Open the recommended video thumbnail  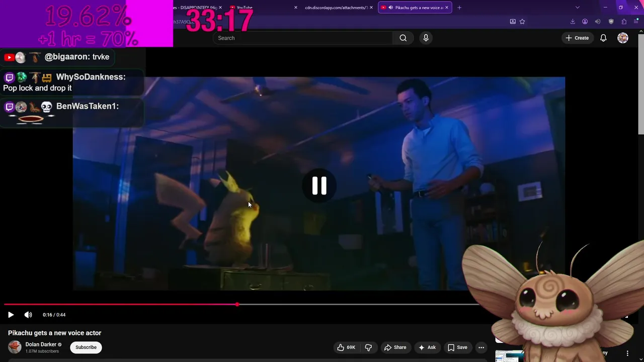click(509, 356)
